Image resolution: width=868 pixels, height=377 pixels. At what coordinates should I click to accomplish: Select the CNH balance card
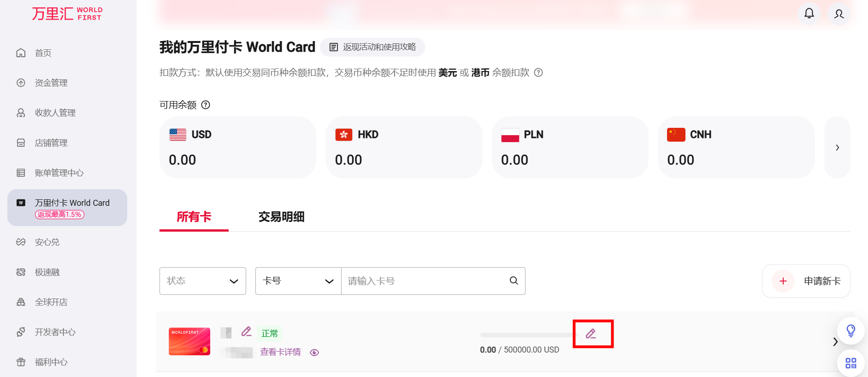(736, 148)
